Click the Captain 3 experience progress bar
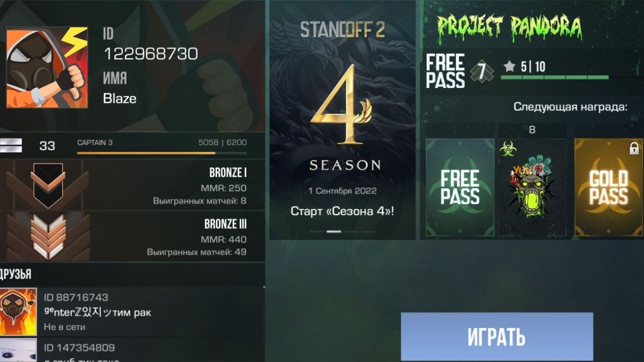Screen dimensions: 644x362 [x=162, y=152]
